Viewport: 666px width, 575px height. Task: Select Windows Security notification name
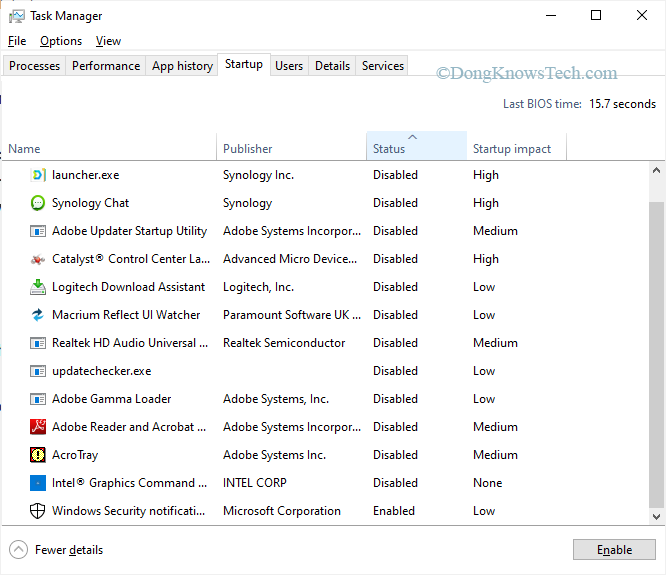(128, 511)
